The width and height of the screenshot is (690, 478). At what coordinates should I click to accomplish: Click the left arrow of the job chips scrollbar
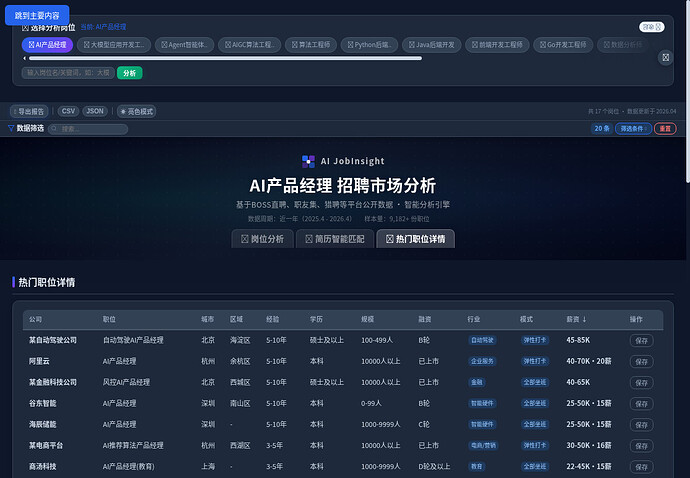tap(24, 58)
